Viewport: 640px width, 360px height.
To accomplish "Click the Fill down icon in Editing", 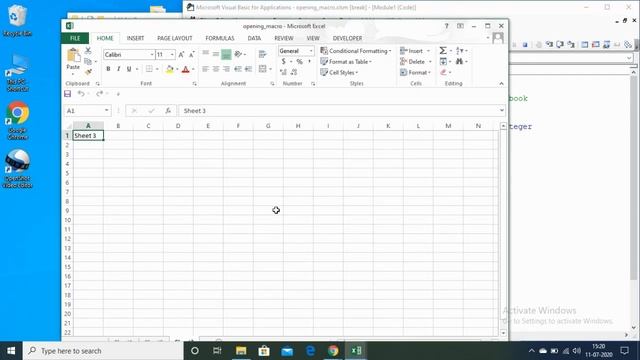I will (x=443, y=62).
